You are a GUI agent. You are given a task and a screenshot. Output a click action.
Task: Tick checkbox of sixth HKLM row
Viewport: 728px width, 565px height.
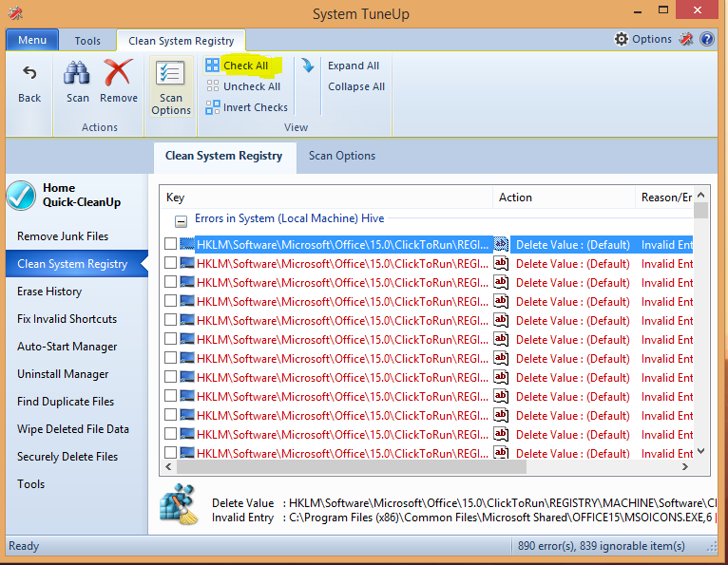click(x=170, y=339)
